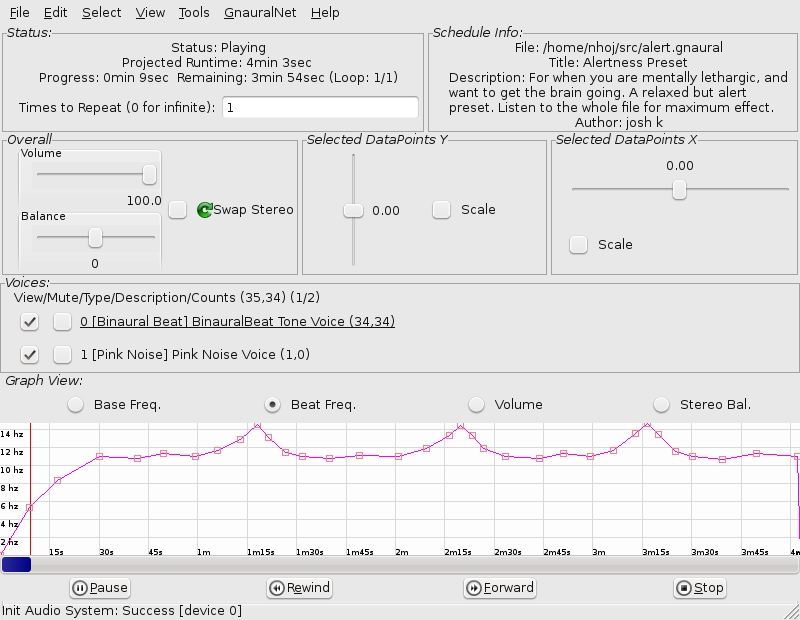The image size is (800, 620).
Task: Toggle the Swap Stereo checkbox
Action: pyautogui.click(x=177, y=210)
